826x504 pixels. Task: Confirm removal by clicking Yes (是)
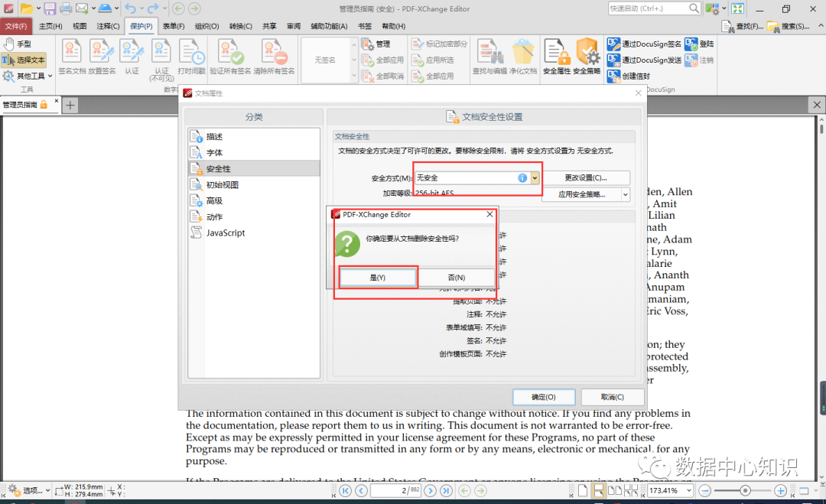(378, 278)
